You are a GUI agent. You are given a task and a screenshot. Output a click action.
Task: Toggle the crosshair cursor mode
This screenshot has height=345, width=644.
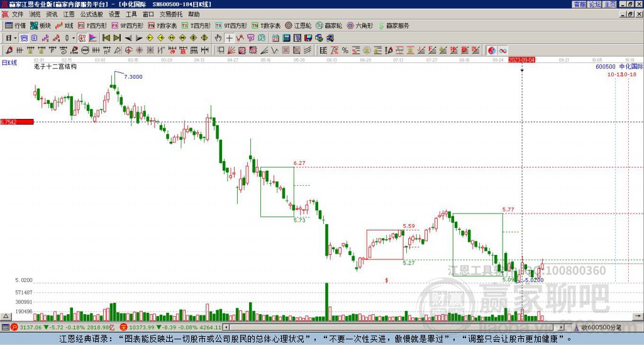[229, 38]
